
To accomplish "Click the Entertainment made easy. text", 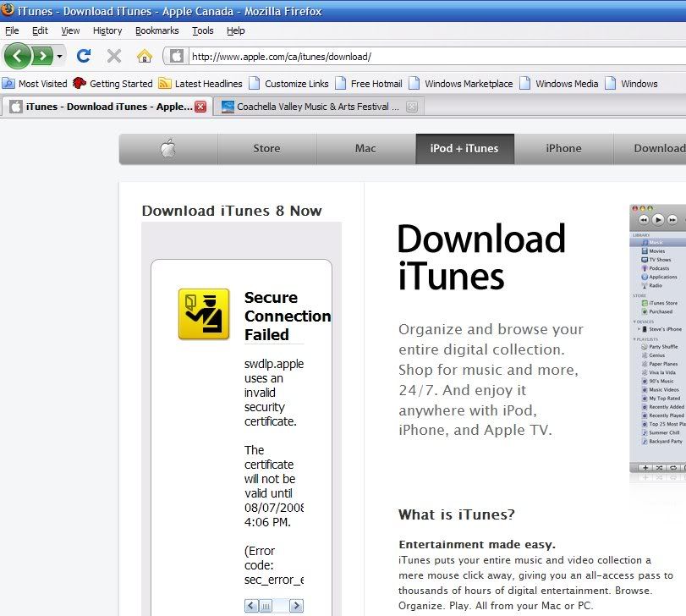I will point(477,544).
